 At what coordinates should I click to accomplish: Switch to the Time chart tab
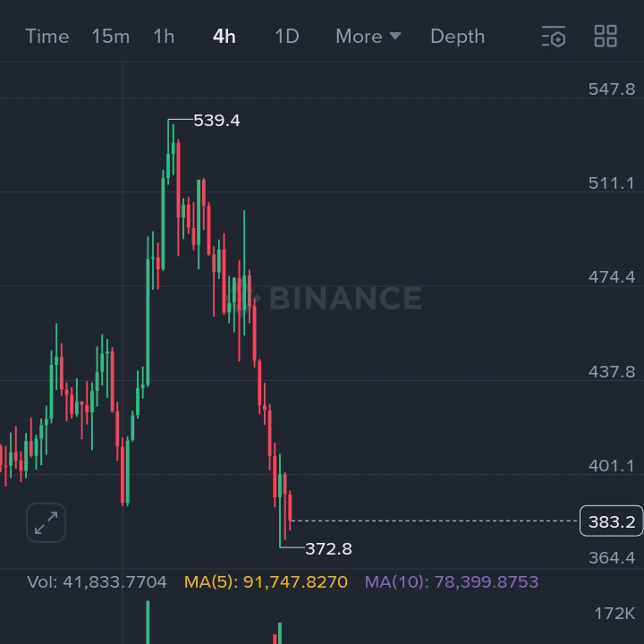pos(47,37)
